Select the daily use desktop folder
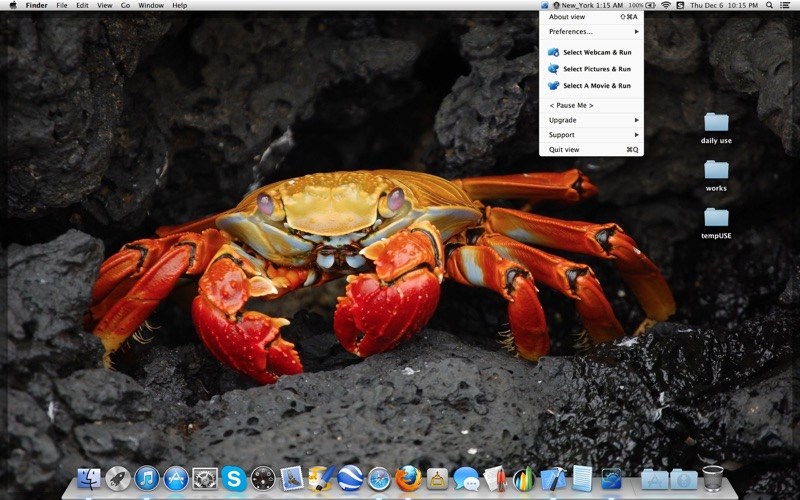800x500 pixels. click(716, 123)
